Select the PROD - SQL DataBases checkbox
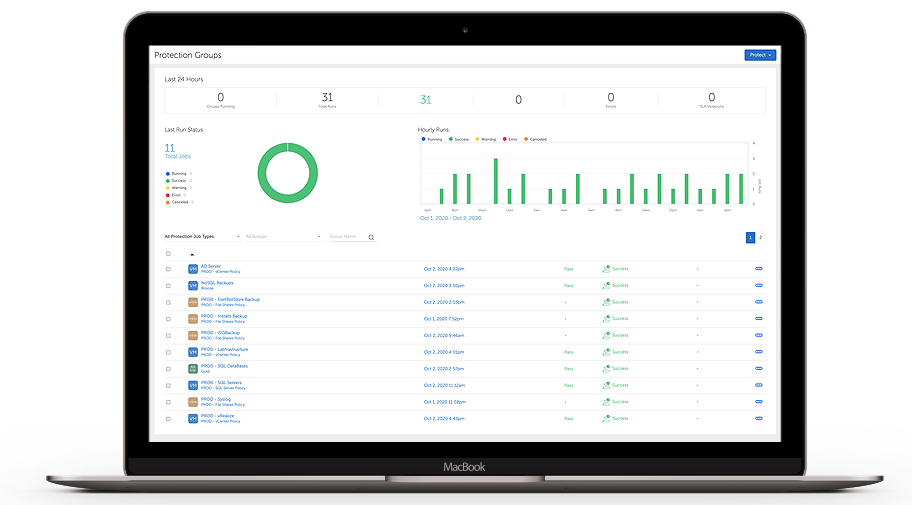Viewport: 912px width, 505px height. (x=168, y=369)
